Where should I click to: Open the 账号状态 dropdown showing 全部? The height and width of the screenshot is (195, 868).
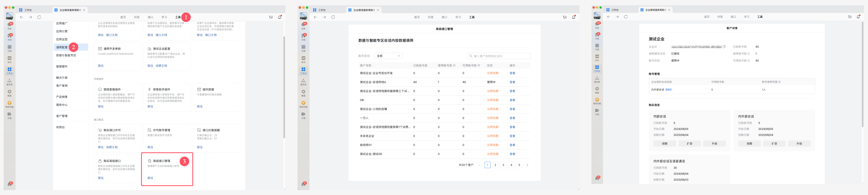tap(388, 56)
